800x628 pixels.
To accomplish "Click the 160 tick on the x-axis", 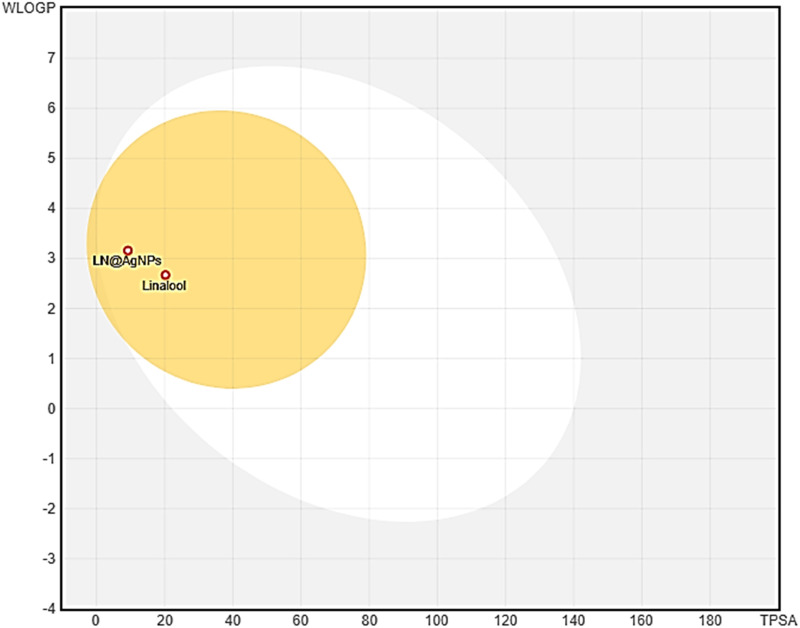I will pos(642,620).
